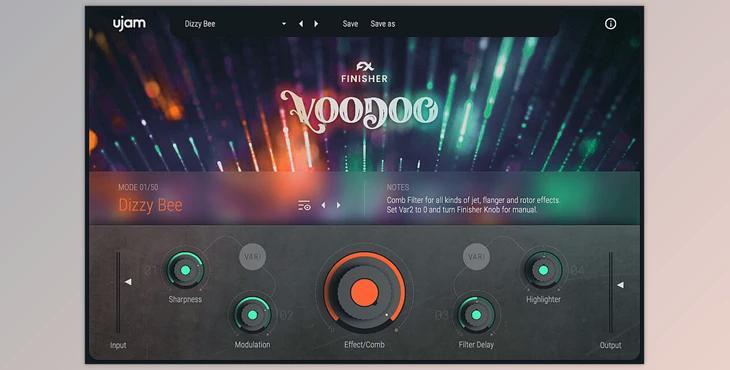Click the Input level slider handle
Screen dimensions: 730x370
coord(128,282)
